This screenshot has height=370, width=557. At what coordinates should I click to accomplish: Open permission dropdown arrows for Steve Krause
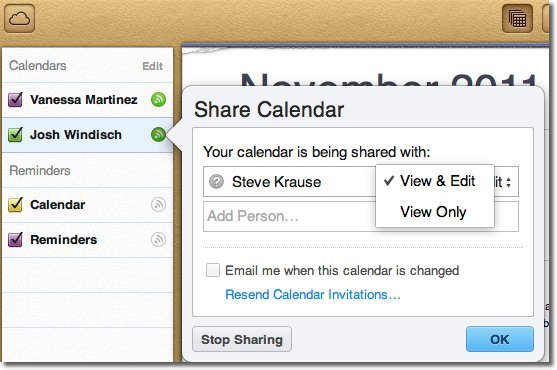coord(509,182)
